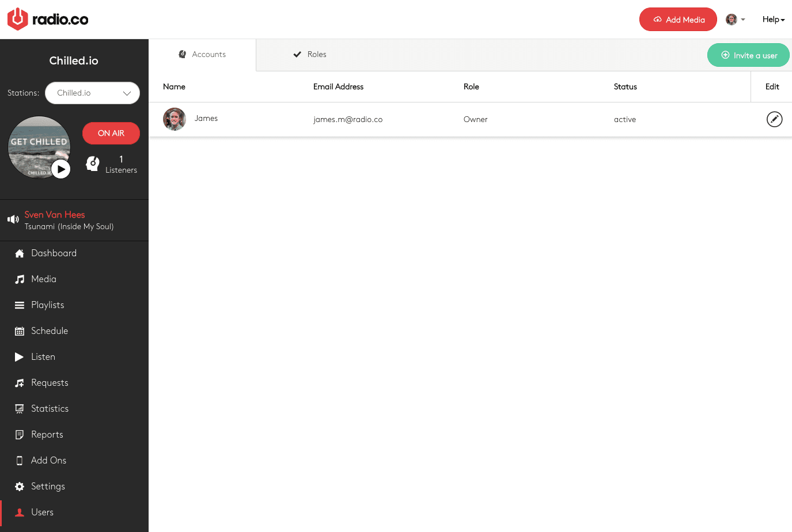This screenshot has width=792, height=532.
Task: Switch to the Roles tab
Action: pos(309,54)
